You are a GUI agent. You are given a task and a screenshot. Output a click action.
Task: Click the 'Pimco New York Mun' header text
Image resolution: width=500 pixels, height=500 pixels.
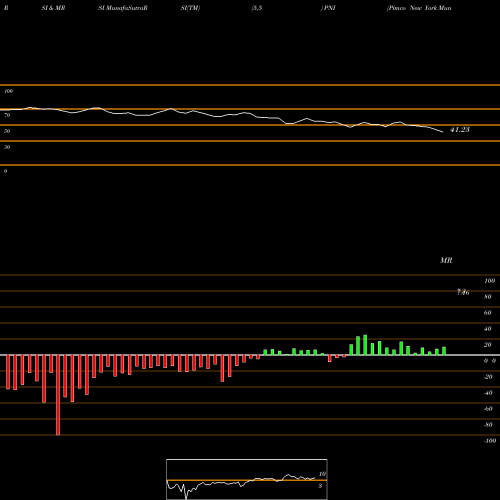tap(419, 8)
